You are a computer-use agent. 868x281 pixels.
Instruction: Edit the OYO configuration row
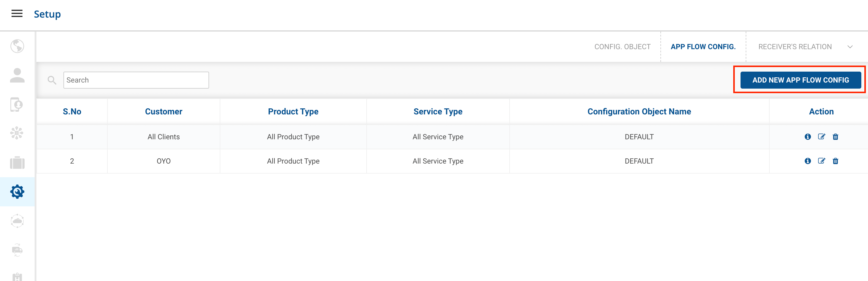pos(822,161)
